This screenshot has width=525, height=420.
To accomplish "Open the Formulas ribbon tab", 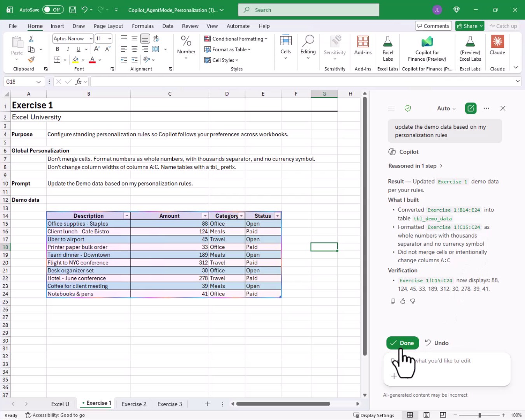I will (x=143, y=26).
